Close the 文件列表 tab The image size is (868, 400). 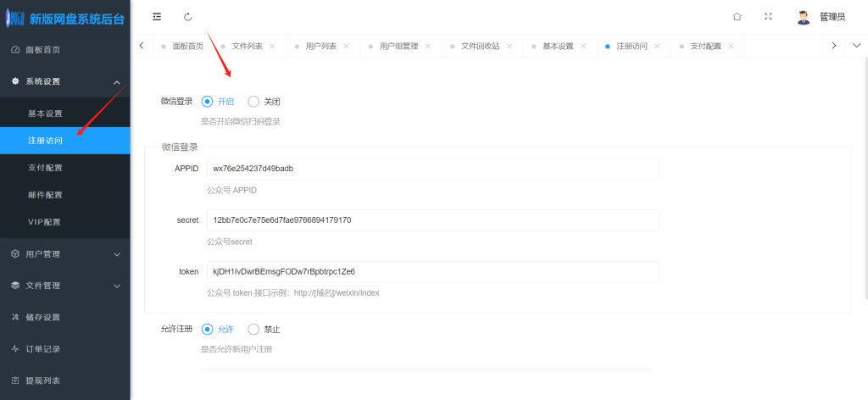click(x=272, y=46)
